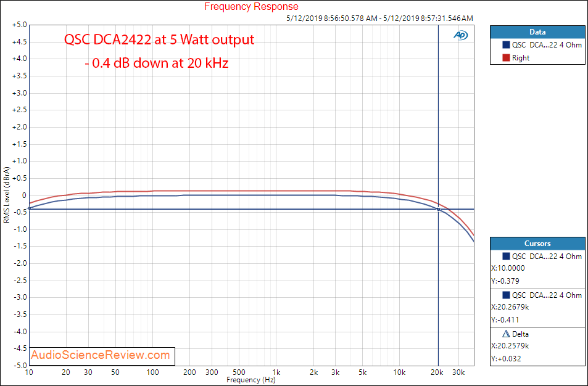Click the Frequency Response graph title
This screenshot has width=588, height=386.
pos(251,6)
